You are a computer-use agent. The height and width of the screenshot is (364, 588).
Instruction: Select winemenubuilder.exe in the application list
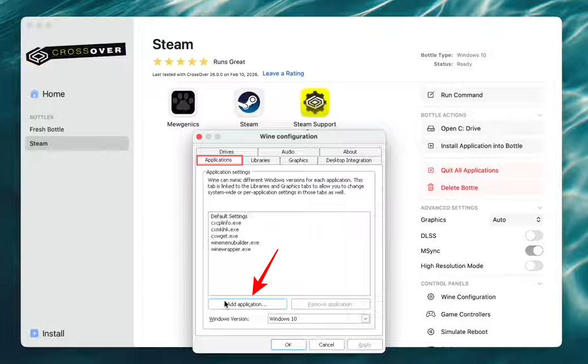(235, 243)
